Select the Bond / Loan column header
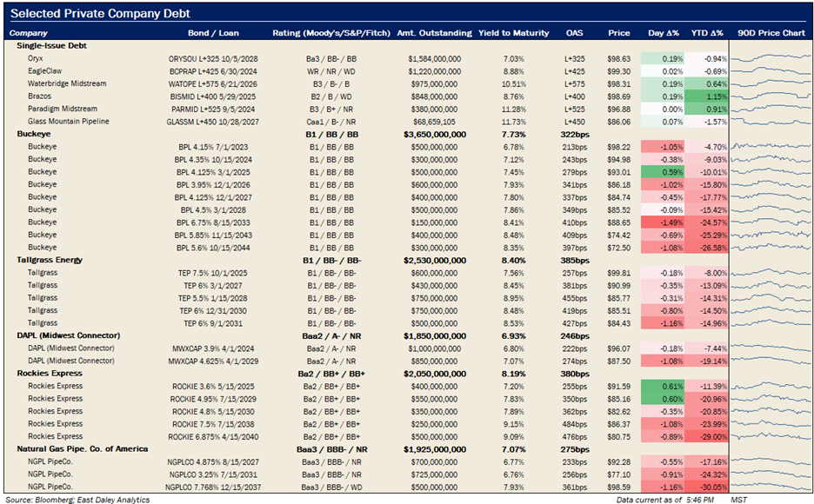814x504 pixels. pos(213,33)
